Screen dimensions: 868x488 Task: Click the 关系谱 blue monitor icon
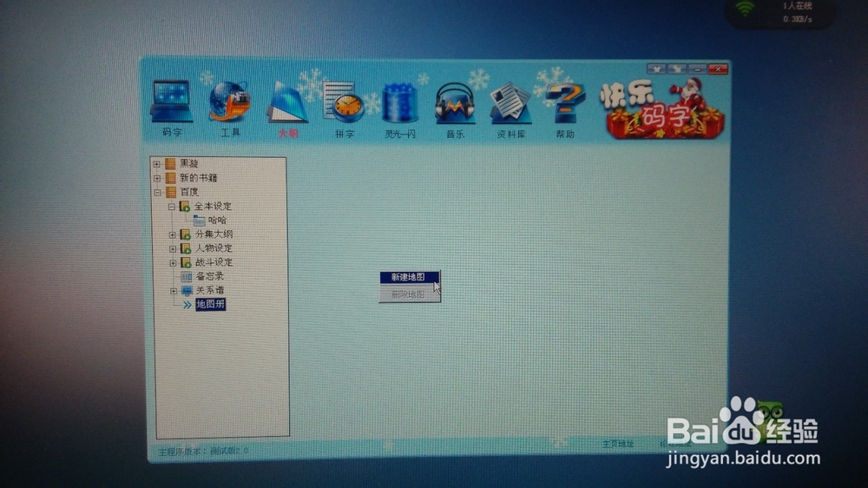click(x=187, y=290)
